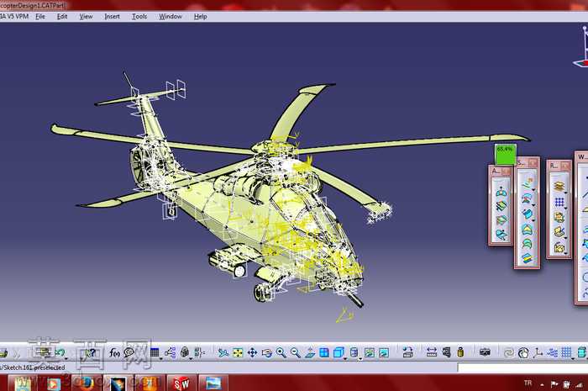Activate Fly Mode airplane icon
588x391 pixels.
pos(223,352)
